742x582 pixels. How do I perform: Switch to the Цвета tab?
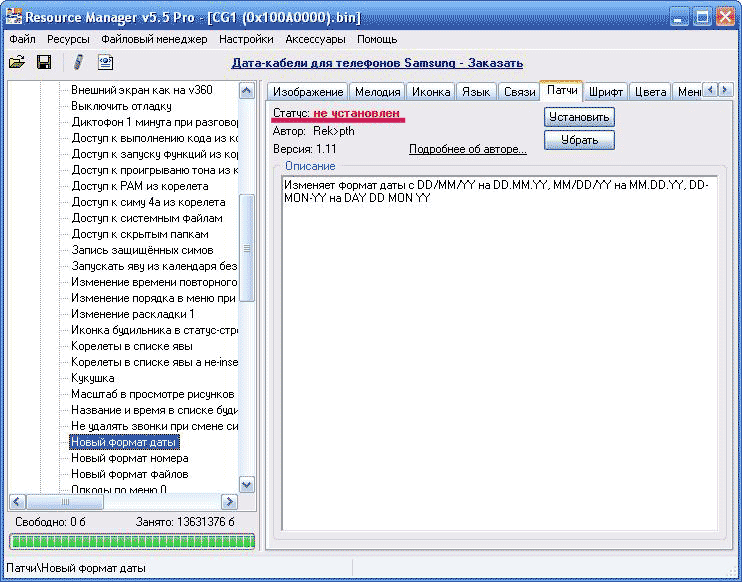pyautogui.click(x=650, y=92)
